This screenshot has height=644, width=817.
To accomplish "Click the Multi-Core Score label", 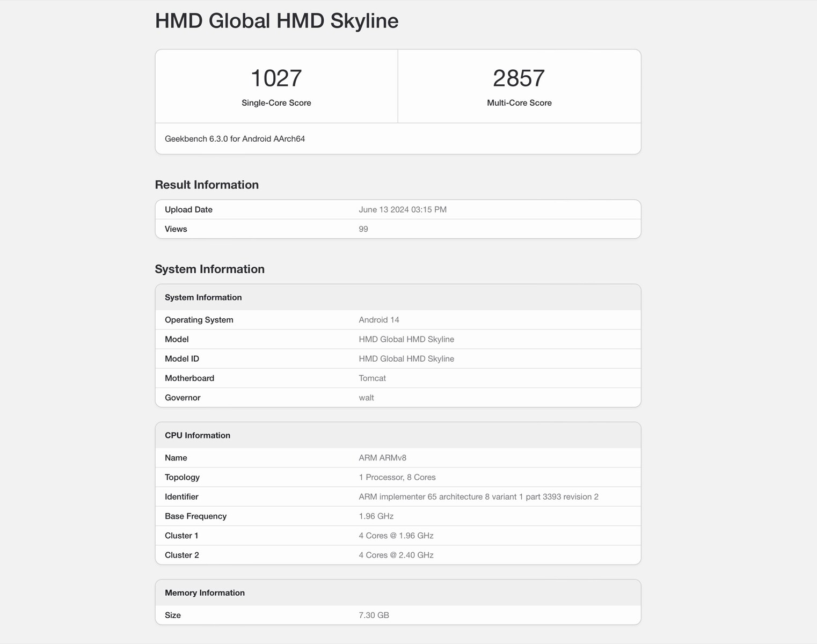I will coord(519,103).
